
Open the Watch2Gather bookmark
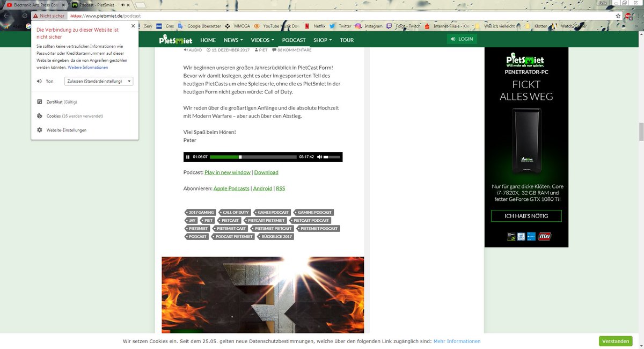click(570, 26)
